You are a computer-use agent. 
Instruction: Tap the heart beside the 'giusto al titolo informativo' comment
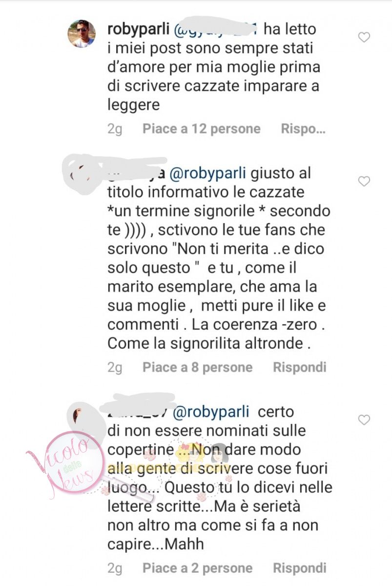[x=364, y=182]
